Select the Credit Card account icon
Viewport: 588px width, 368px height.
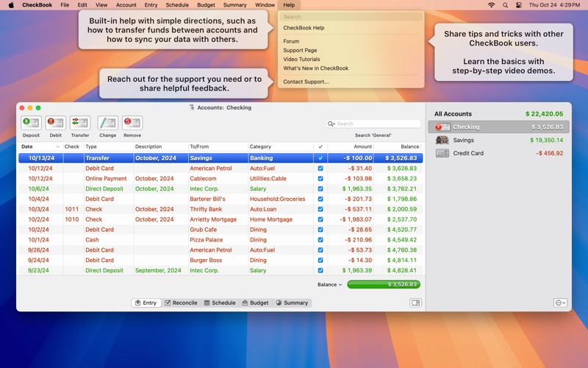coord(442,153)
